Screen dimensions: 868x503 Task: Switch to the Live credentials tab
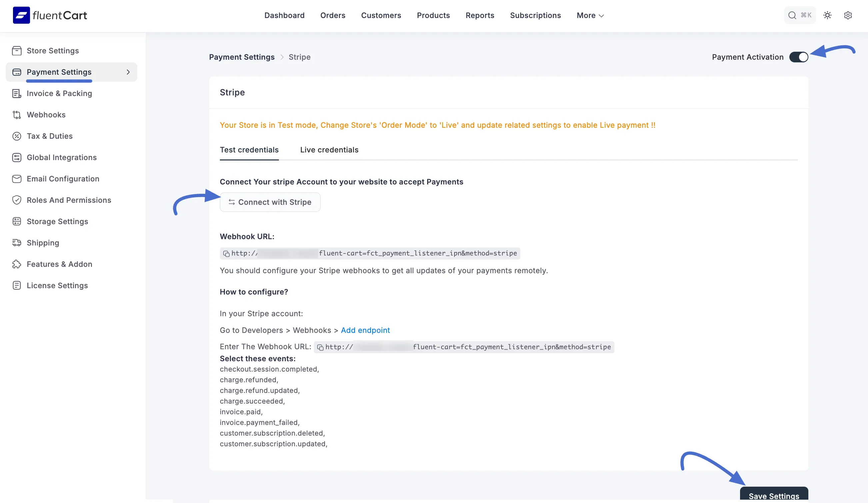pyautogui.click(x=329, y=150)
